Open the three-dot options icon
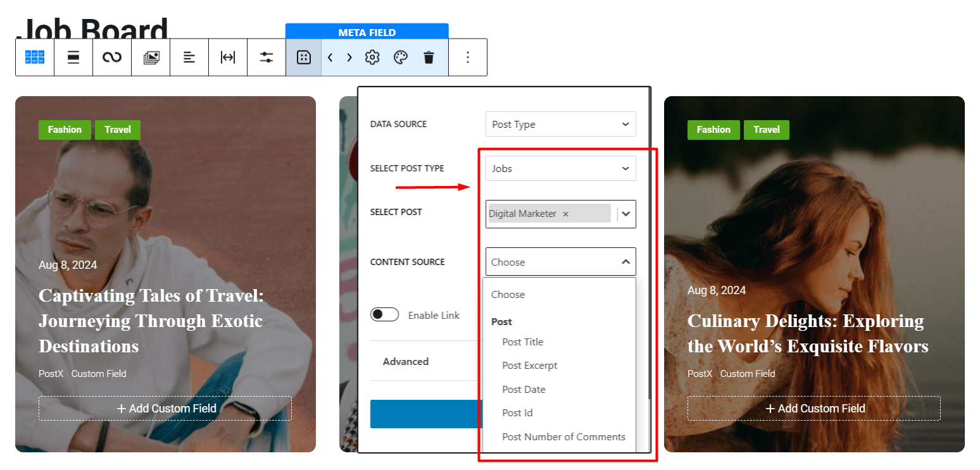 (x=467, y=57)
